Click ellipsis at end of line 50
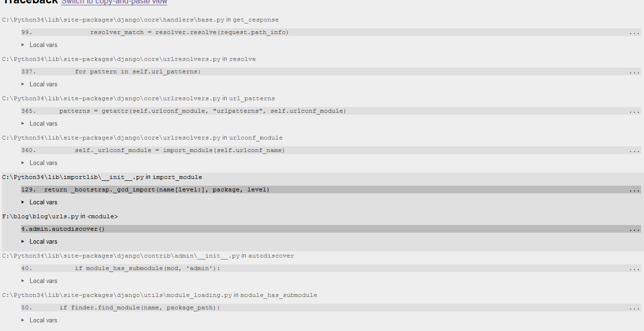This screenshot has width=644, height=331. 634,308
